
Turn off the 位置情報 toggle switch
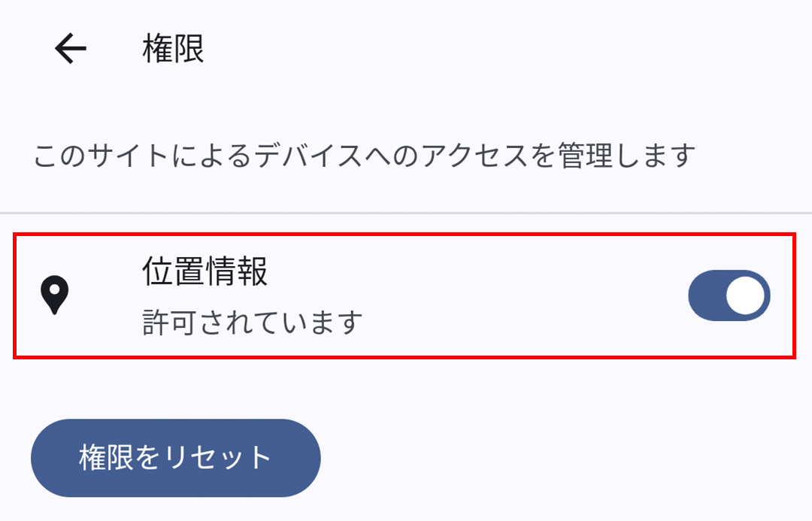coord(729,295)
